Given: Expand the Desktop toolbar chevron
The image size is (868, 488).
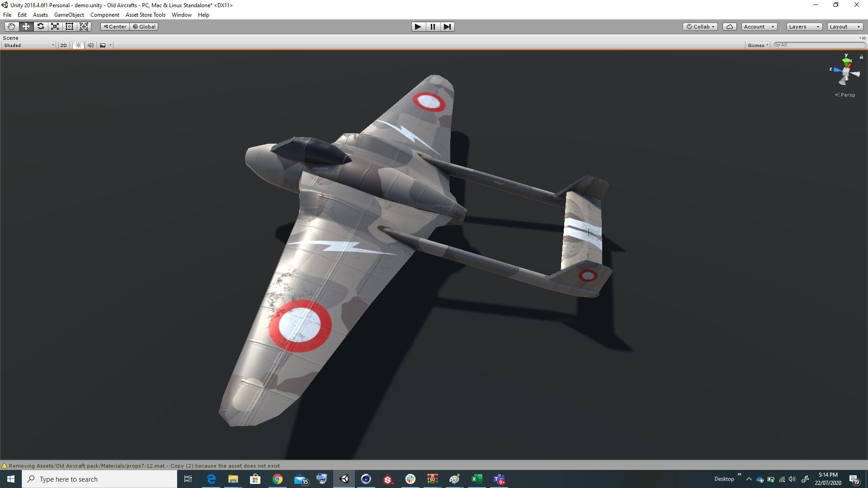Looking at the screenshot, I should click(740, 474).
